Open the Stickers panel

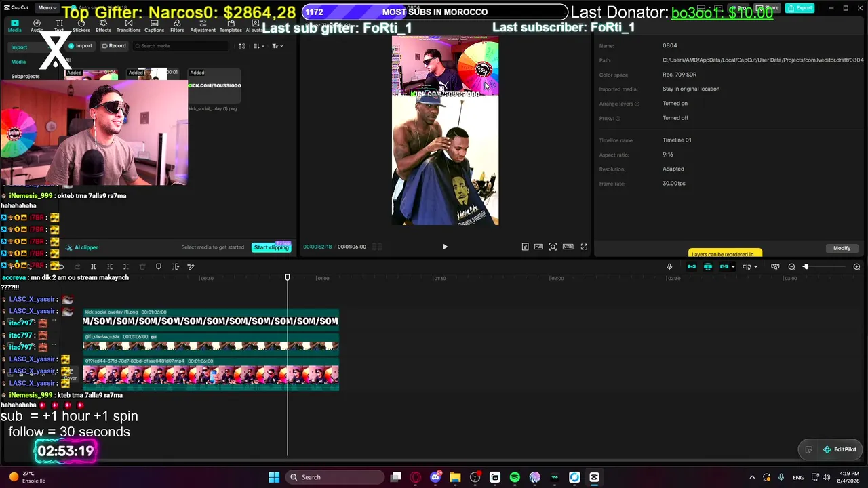(81, 26)
